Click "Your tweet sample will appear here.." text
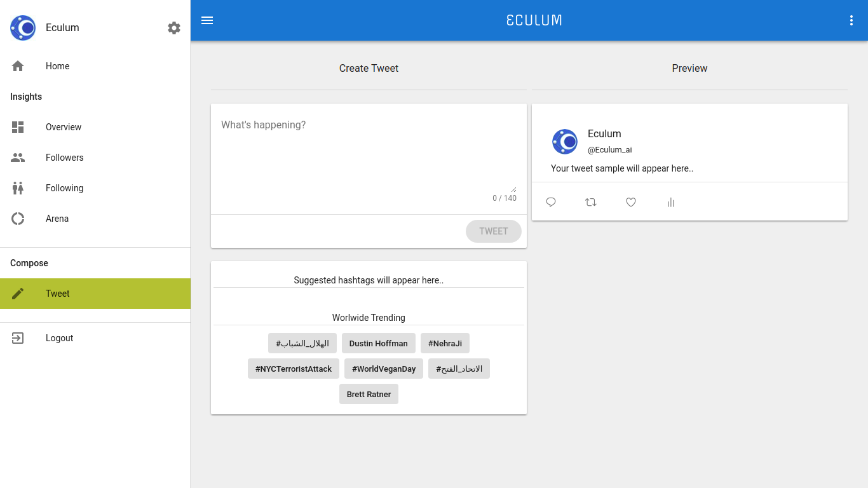The image size is (868, 488). (x=622, y=168)
